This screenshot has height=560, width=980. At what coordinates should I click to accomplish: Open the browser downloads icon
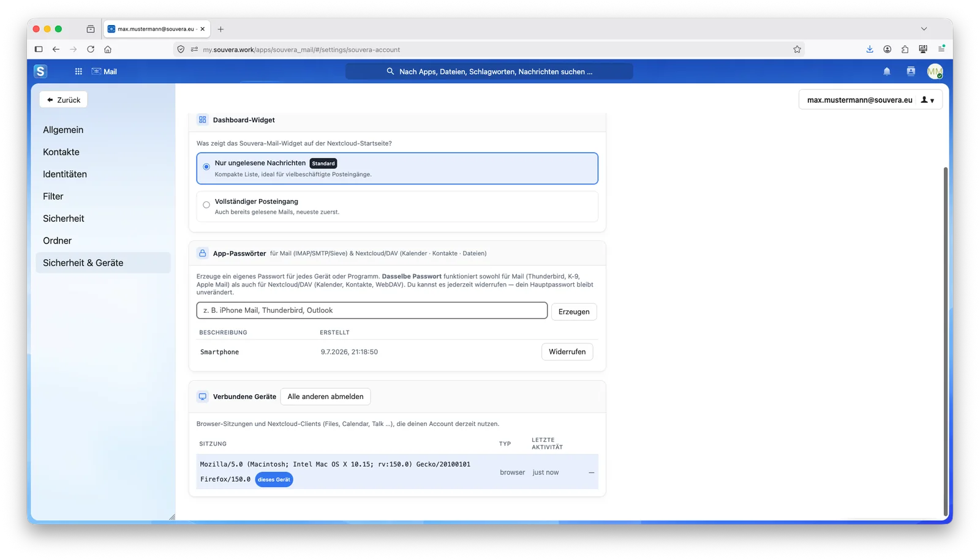click(x=870, y=50)
